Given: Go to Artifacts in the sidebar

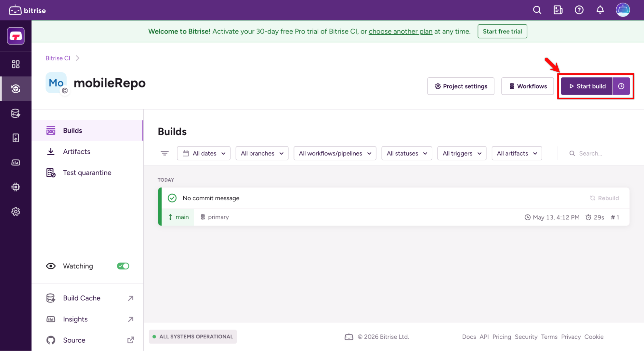Looking at the screenshot, I should click(x=87, y=152).
